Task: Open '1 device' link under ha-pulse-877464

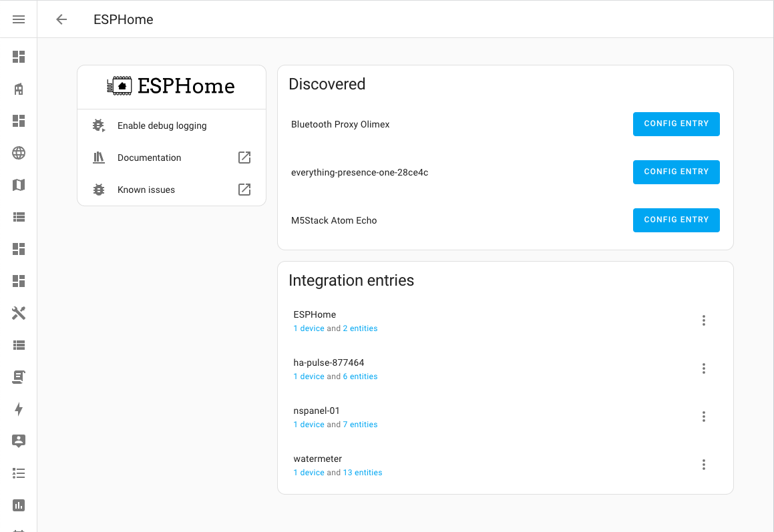Action: click(309, 376)
